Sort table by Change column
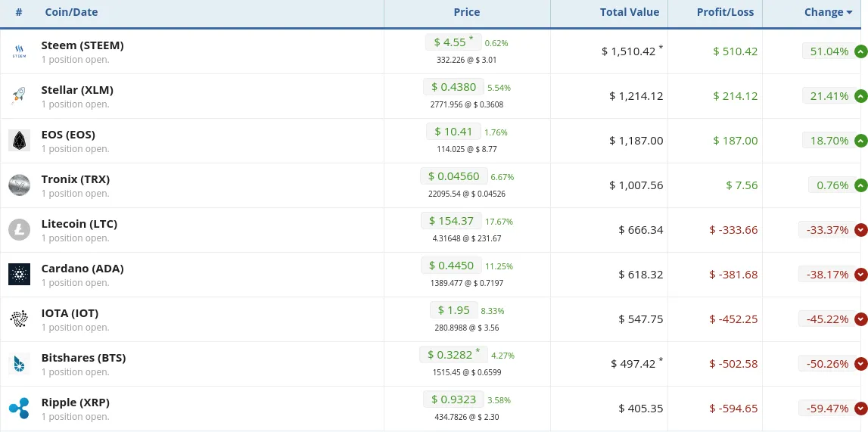Viewport: 868px width, 432px height. pyautogui.click(x=828, y=12)
